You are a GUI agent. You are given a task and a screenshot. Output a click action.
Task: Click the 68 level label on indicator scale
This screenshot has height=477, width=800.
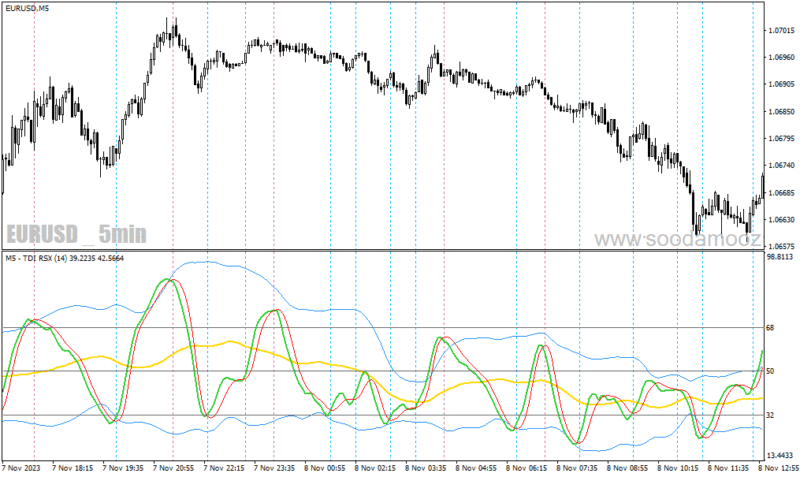point(770,328)
